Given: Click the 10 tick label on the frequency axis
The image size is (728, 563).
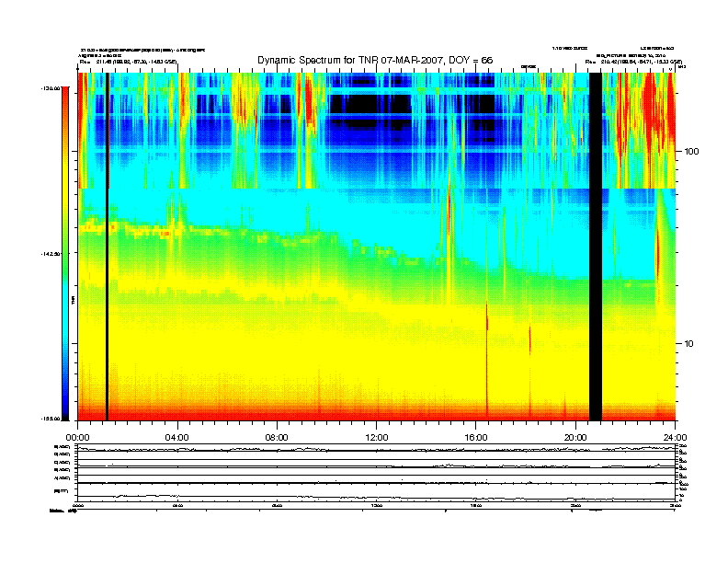Looking at the screenshot, I should pos(689,344).
